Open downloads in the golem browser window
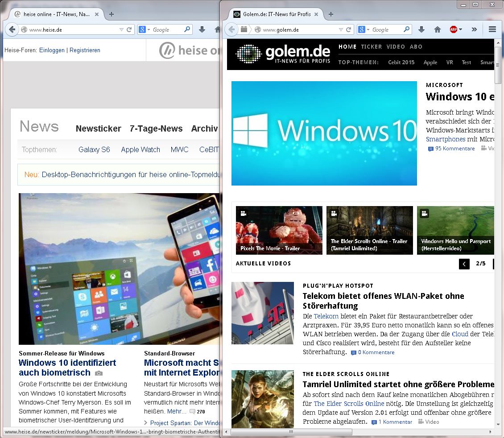 pyautogui.click(x=421, y=29)
